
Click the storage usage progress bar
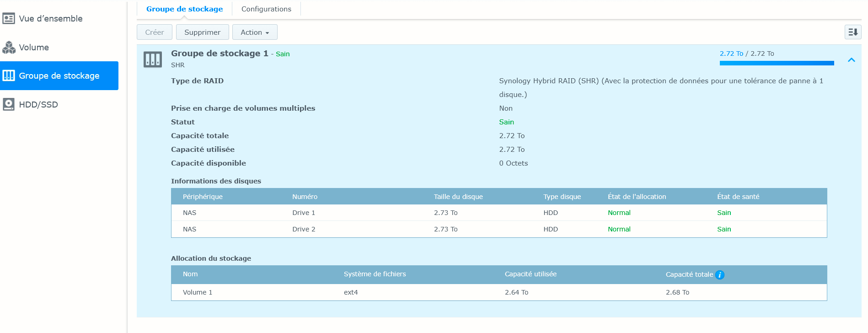tap(777, 63)
